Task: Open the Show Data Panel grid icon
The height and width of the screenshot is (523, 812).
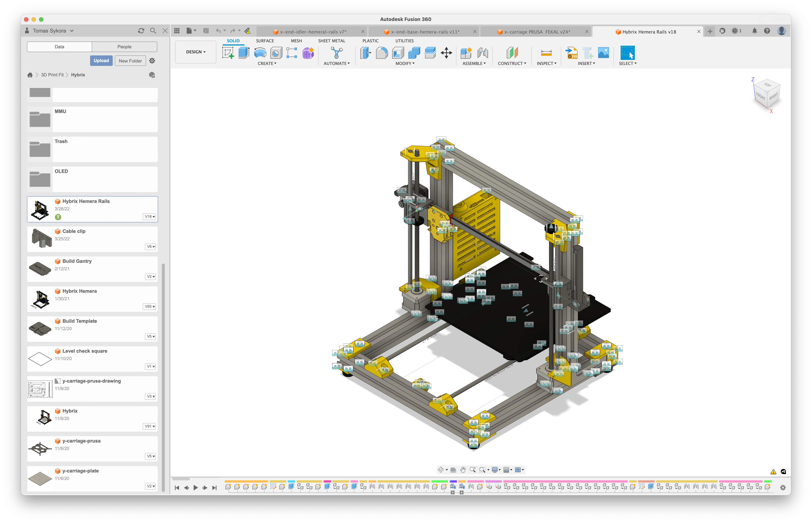Action: point(177,31)
